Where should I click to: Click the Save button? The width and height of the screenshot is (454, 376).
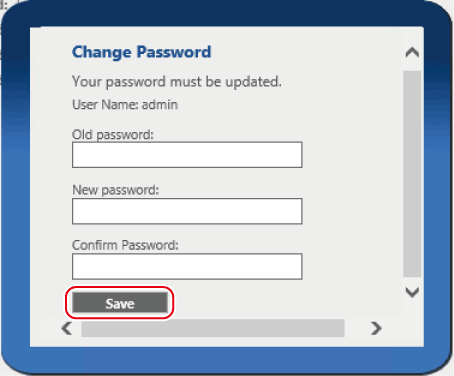(120, 303)
